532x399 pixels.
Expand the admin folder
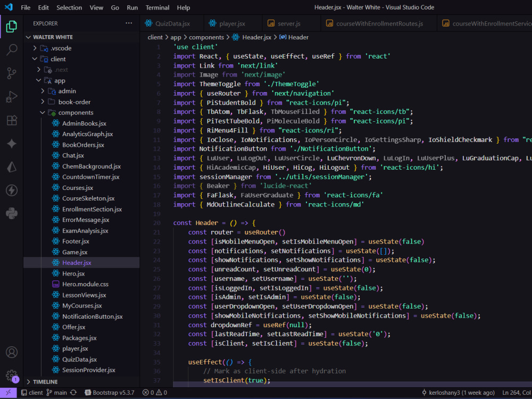(43, 91)
